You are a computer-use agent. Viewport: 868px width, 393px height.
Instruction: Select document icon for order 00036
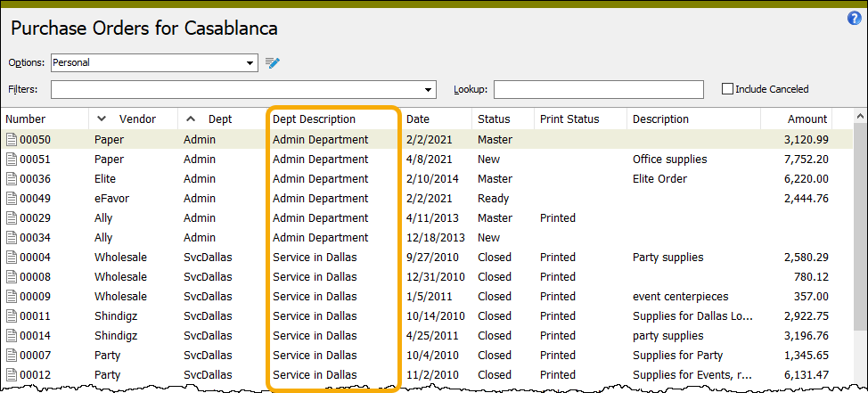[x=12, y=179]
